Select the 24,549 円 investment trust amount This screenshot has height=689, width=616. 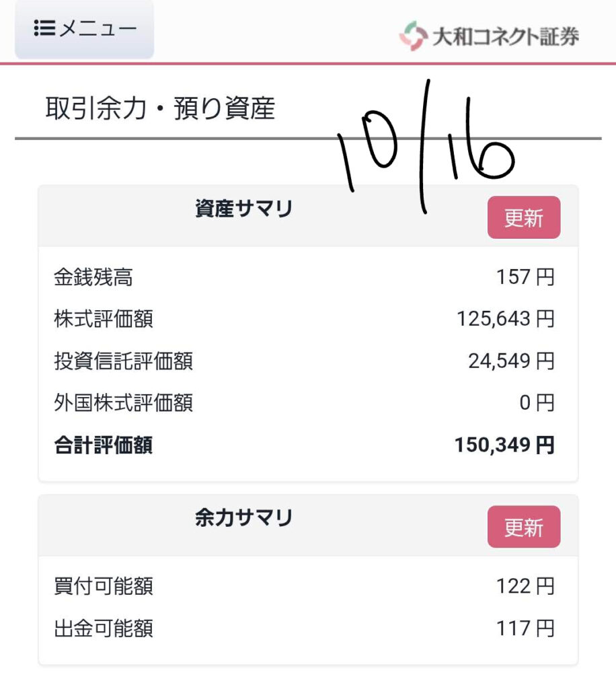[511, 361]
